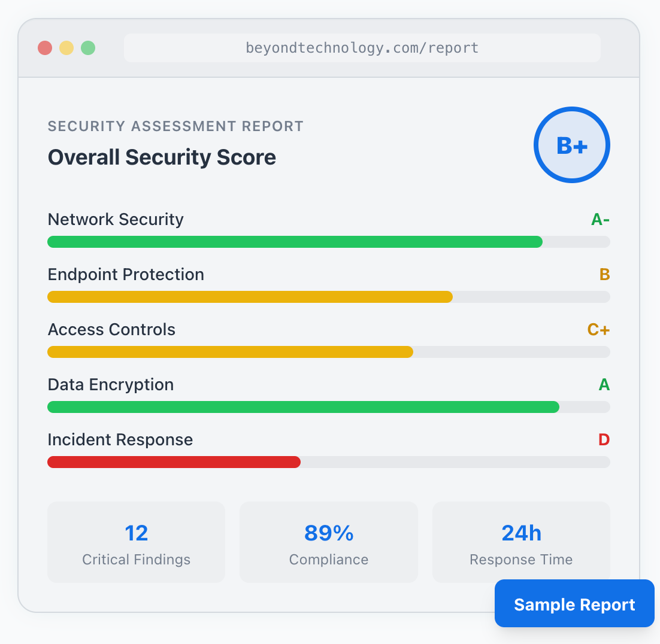660x644 pixels.
Task: Click the D grade beside Incident Response
Action: pyautogui.click(x=604, y=440)
